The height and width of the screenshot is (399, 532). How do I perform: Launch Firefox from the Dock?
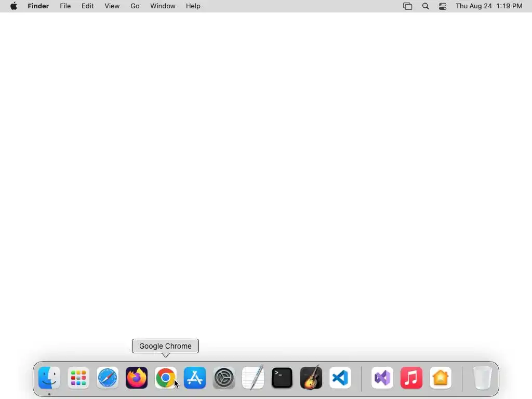point(137,378)
